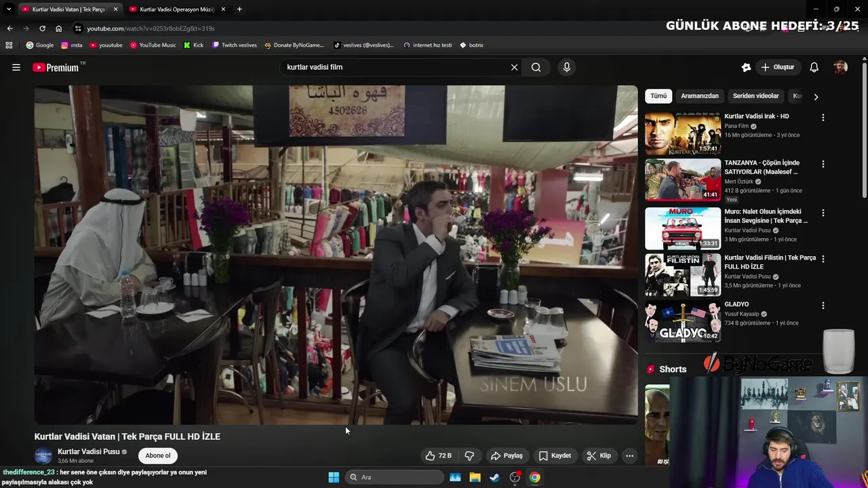Like the video with thumbs up

438,455
